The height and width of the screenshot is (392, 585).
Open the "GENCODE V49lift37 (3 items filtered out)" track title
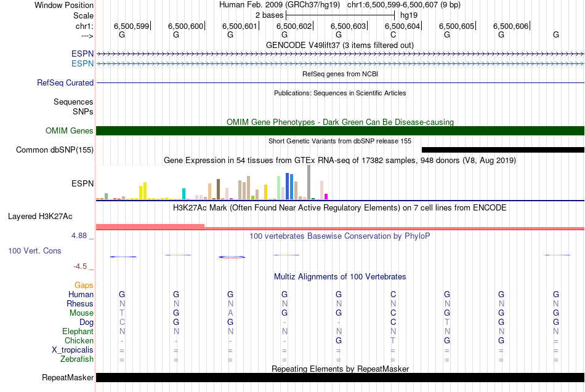tap(339, 45)
